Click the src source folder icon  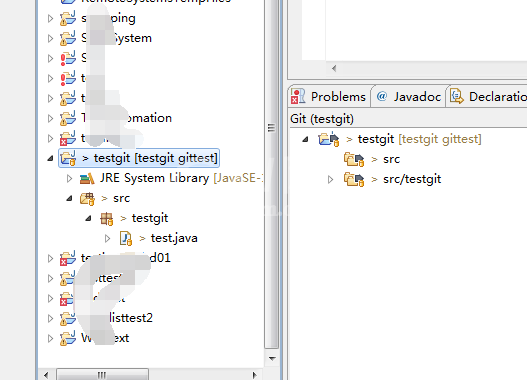tap(87, 199)
